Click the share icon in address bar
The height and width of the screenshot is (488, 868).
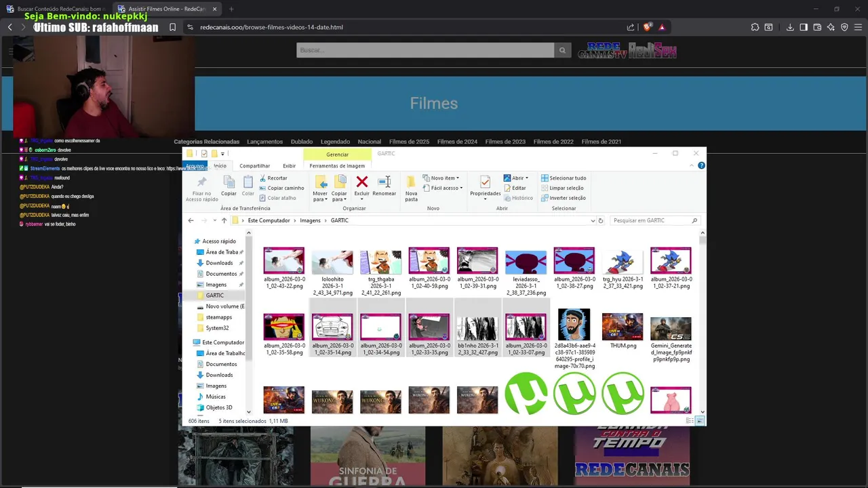[x=631, y=27]
